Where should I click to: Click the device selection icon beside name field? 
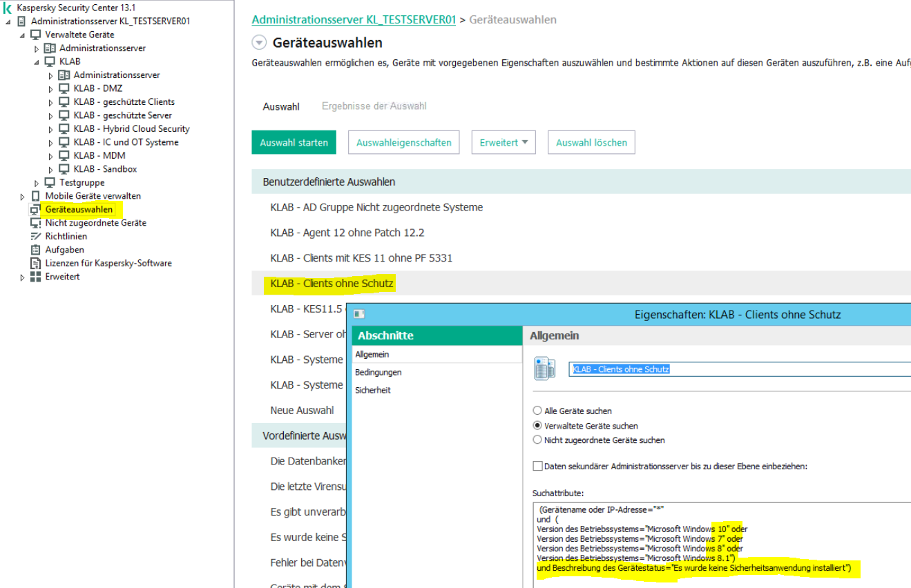point(545,369)
